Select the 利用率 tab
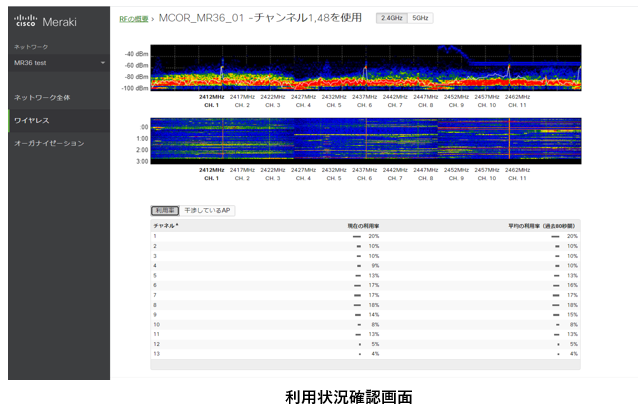 (165, 210)
